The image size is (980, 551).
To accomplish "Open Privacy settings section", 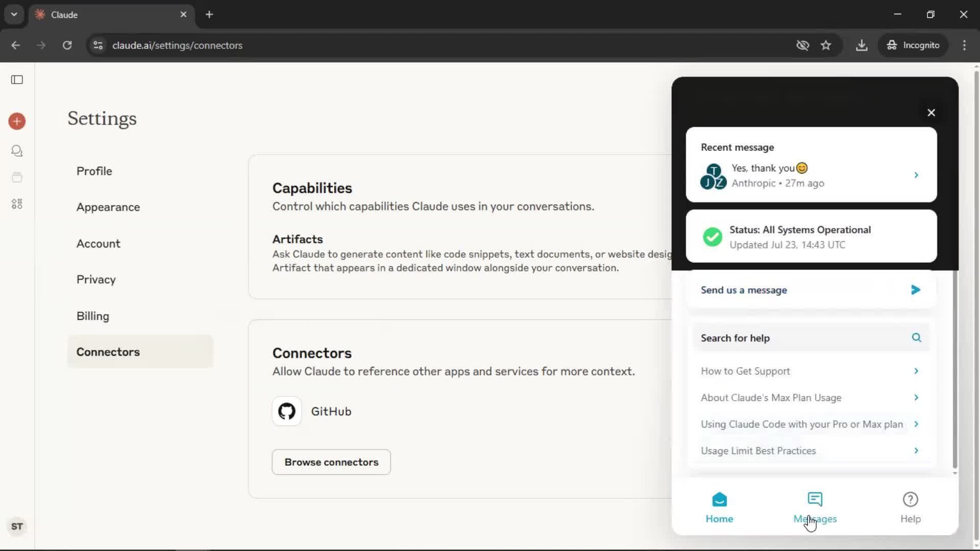I will pos(140,280).
